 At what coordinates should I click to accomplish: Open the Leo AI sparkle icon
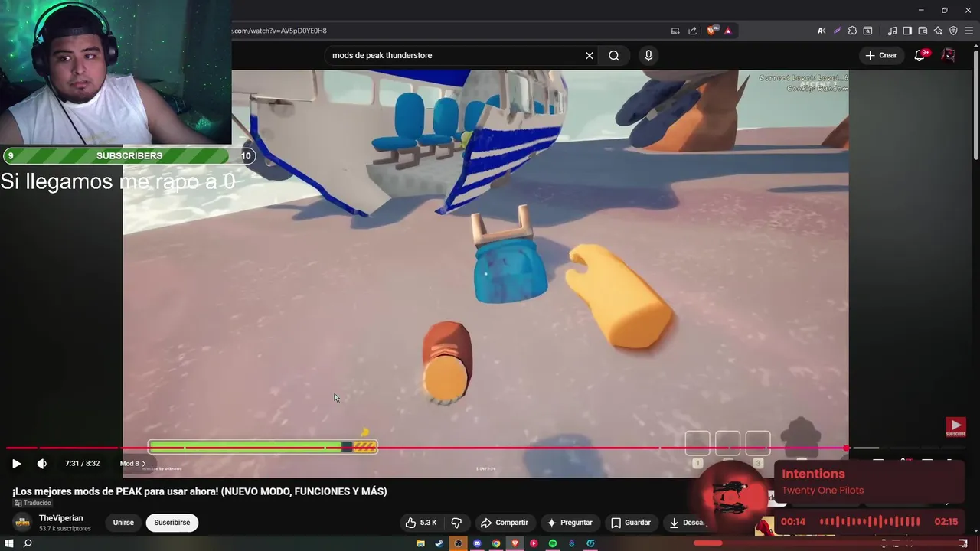[938, 31]
